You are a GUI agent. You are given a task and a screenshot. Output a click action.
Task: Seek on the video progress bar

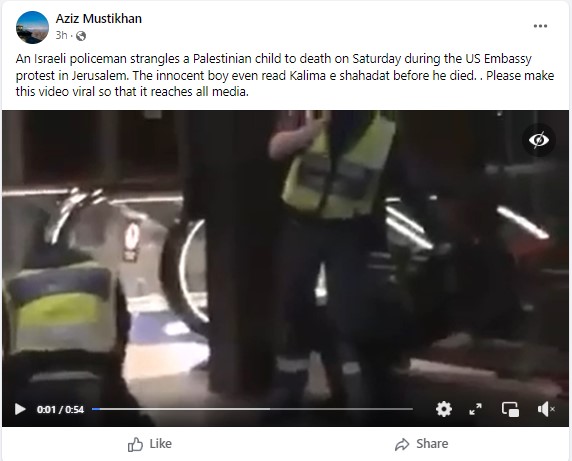(x=252, y=409)
